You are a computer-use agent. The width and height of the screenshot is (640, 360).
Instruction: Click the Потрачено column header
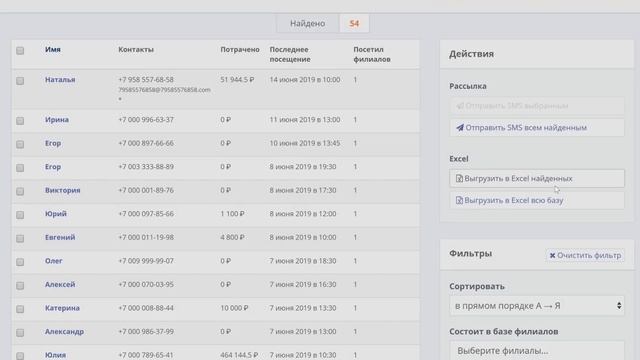click(240, 49)
